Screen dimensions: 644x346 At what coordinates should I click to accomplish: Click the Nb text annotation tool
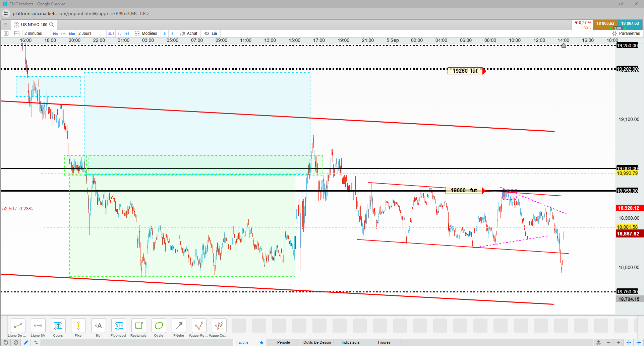[x=98, y=328]
